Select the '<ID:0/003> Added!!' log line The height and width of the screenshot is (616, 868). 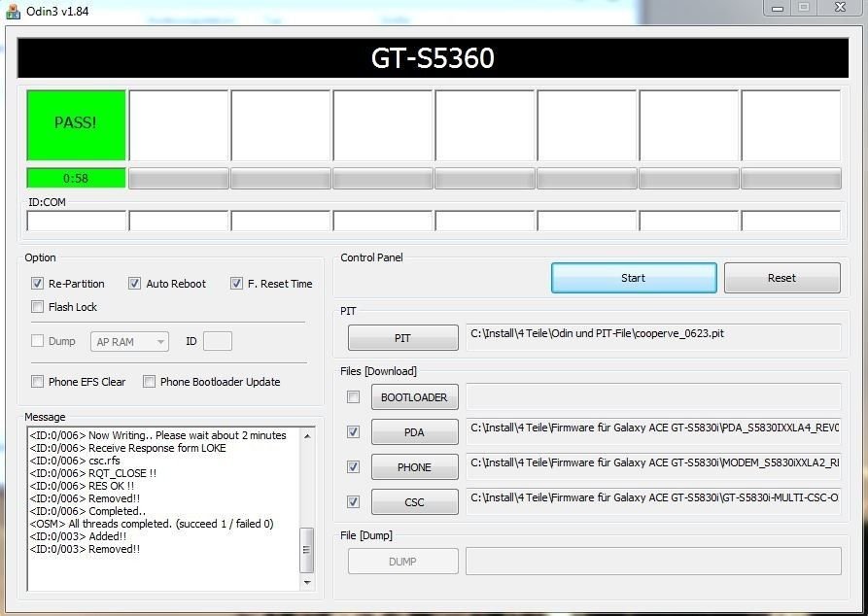(x=78, y=536)
